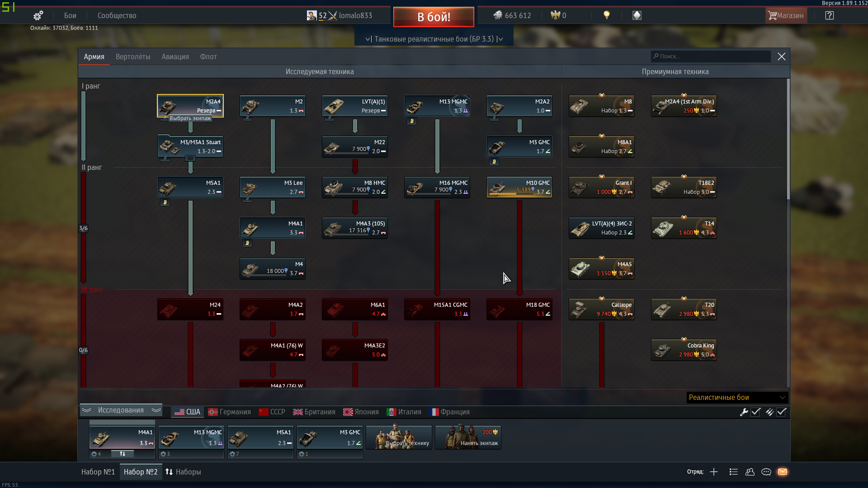This screenshot has width=868, height=488.
Task: Select the M24 locked tank card
Action: click(x=190, y=309)
